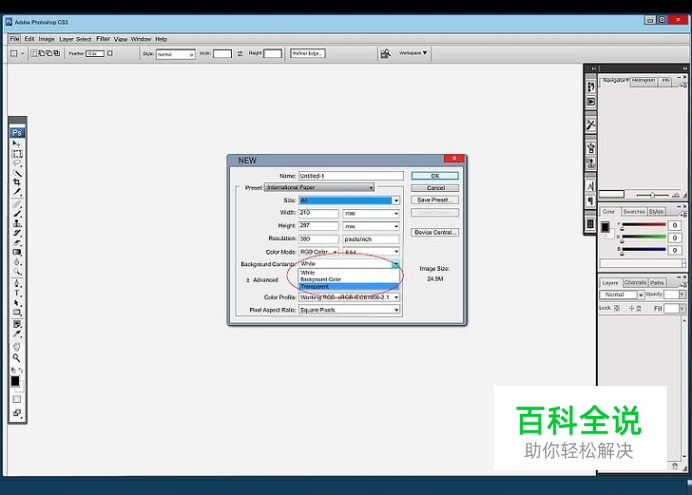Select the Lasso tool in toolbox

[17, 164]
